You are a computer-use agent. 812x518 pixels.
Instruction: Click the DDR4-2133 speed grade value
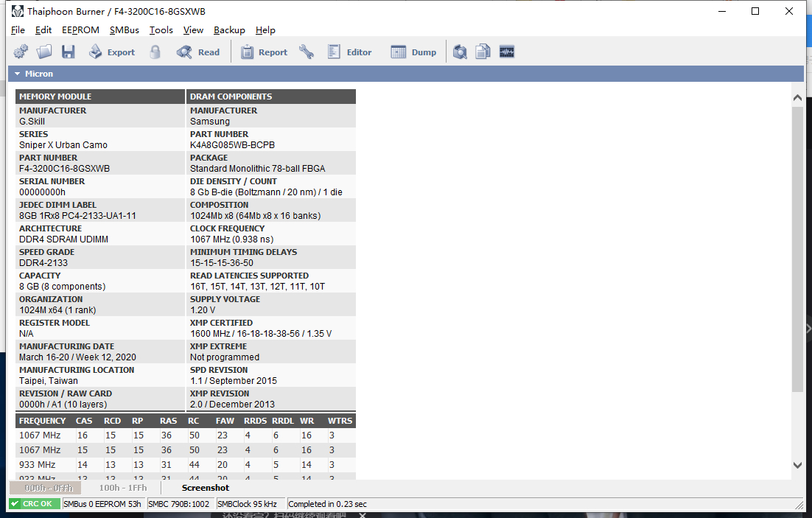pyautogui.click(x=43, y=262)
